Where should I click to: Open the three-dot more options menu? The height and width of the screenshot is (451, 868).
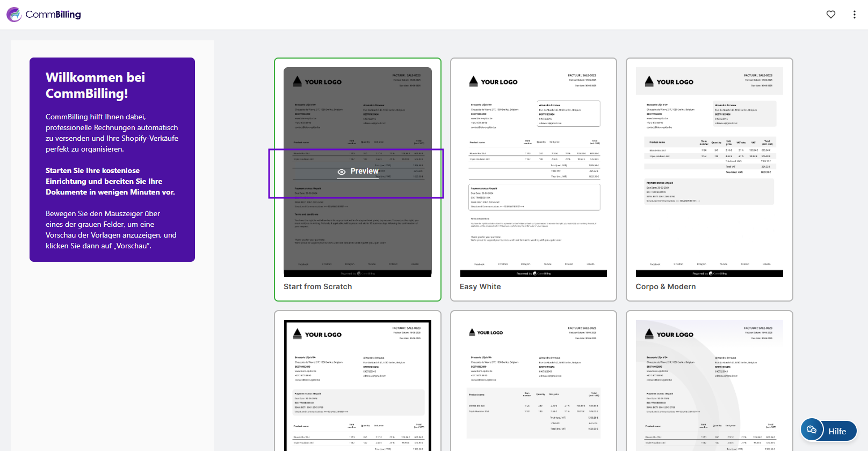coord(854,15)
